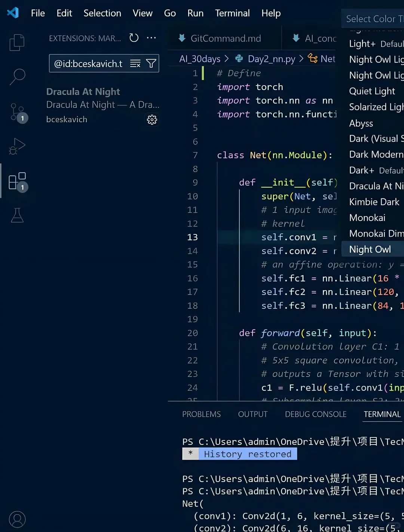Select the Abyss theme

tap(373, 123)
